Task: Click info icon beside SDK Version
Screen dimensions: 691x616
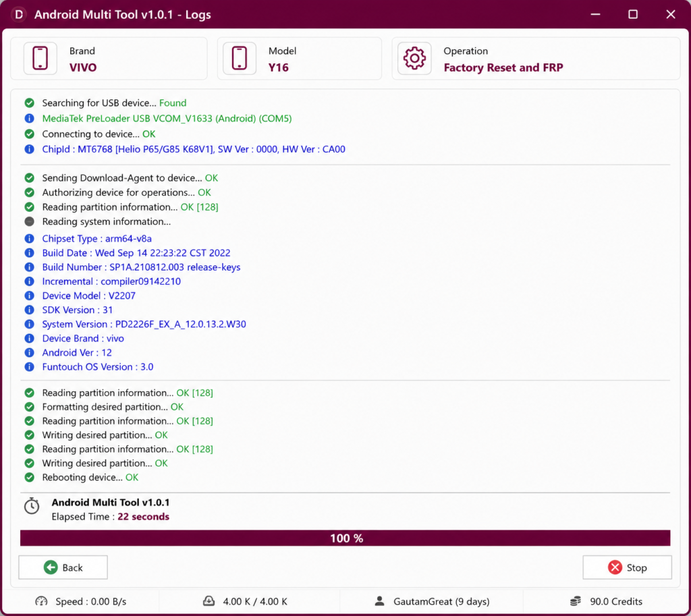Action: [x=30, y=310]
